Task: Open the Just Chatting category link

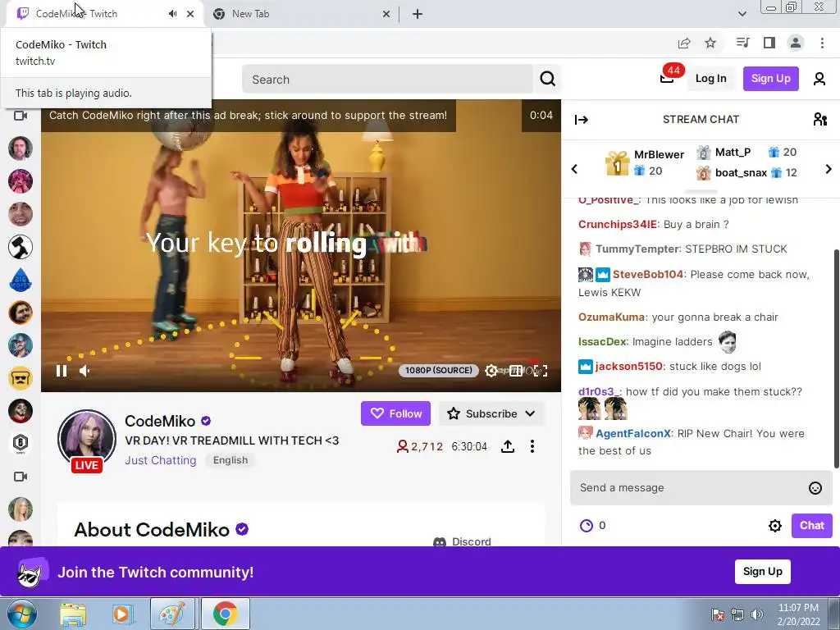Action: point(160,460)
